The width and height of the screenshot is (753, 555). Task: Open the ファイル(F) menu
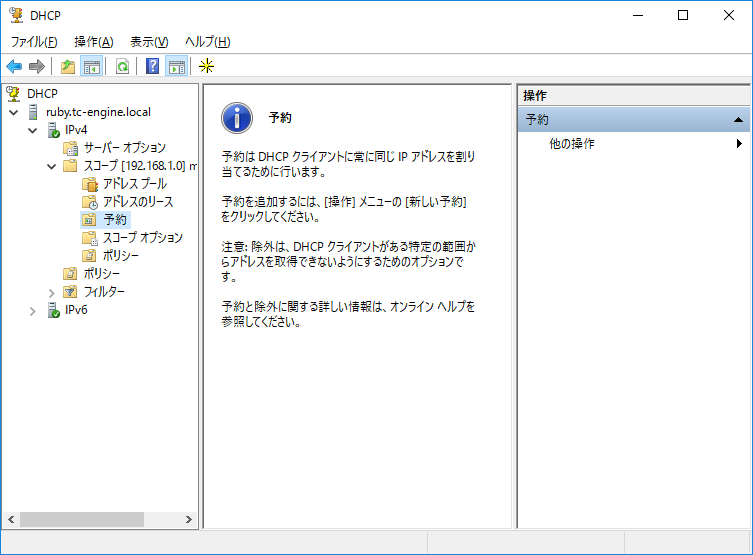tap(34, 42)
